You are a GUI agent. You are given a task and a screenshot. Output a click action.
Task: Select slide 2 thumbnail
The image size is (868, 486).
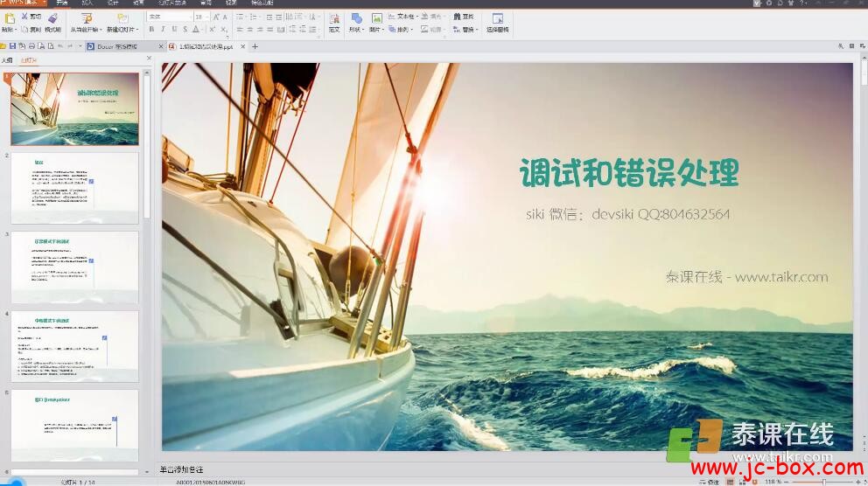(74, 188)
